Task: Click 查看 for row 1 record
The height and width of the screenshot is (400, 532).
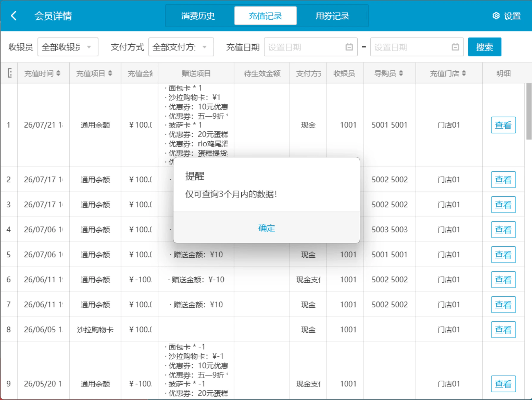Action: (x=503, y=125)
